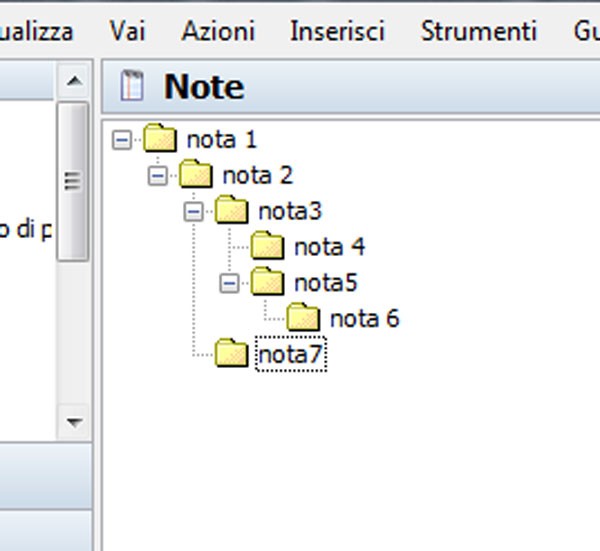Select the nota5 folder icon
600x551 pixels.
pos(268,282)
